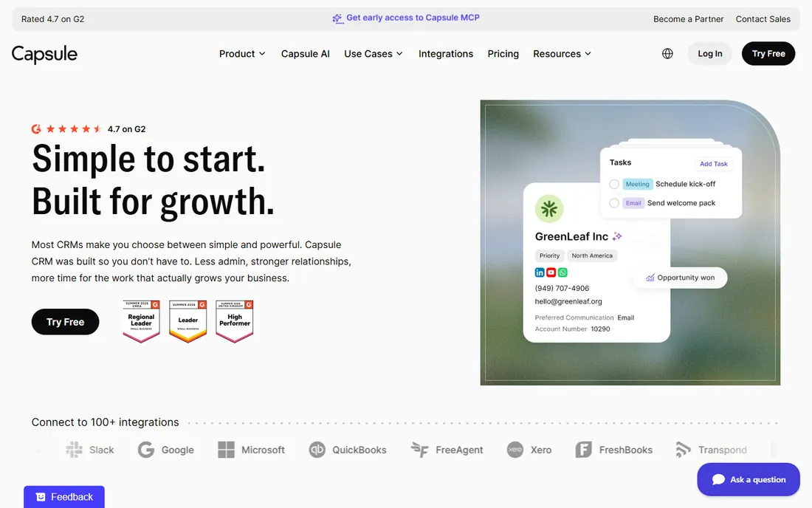Click Try Free in the header
The height and width of the screenshot is (508, 812).
click(x=768, y=53)
